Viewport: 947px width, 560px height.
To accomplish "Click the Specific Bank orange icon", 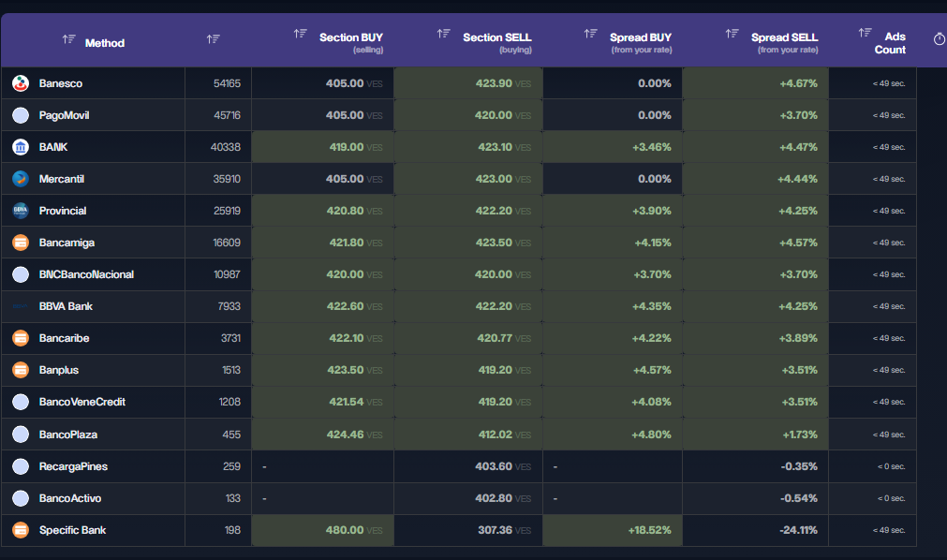I will point(21,530).
